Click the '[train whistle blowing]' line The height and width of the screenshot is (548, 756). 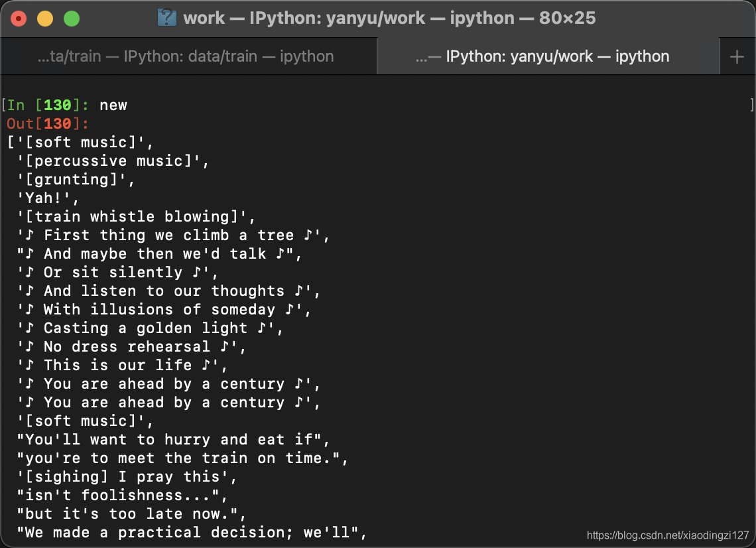pyautogui.click(x=136, y=216)
